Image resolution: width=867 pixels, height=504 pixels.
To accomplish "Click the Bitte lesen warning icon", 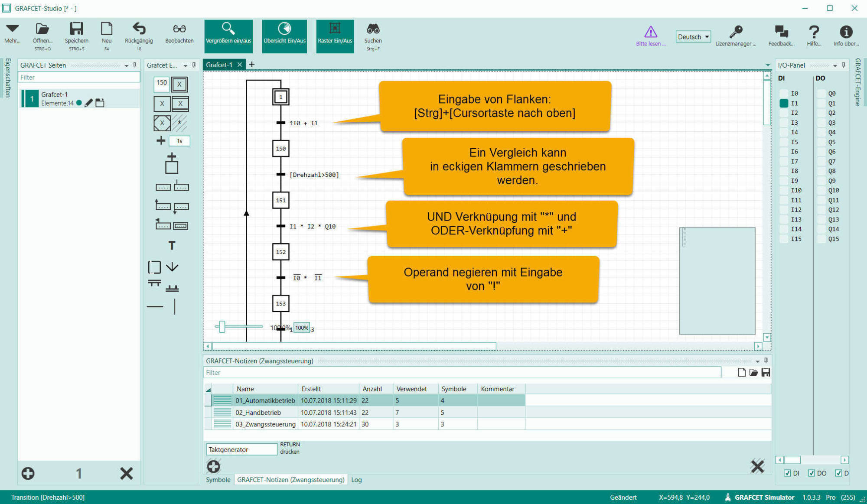I will tap(650, 32).
